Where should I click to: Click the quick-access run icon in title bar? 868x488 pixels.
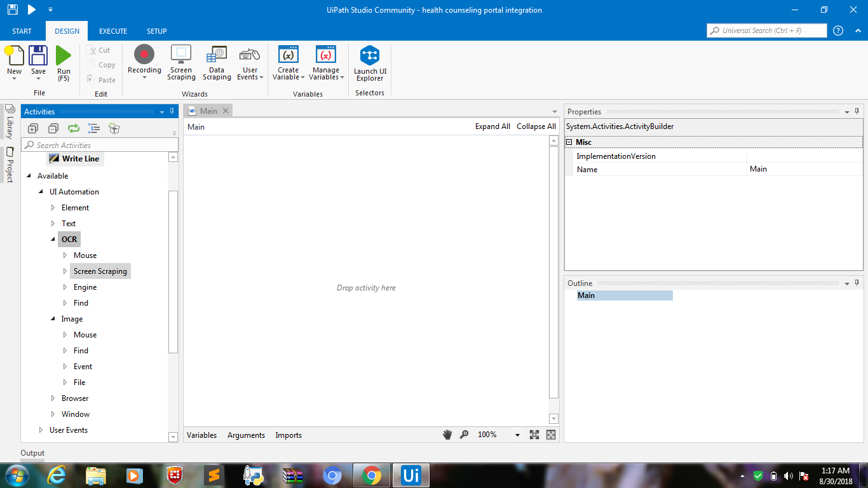pos(31,10)
